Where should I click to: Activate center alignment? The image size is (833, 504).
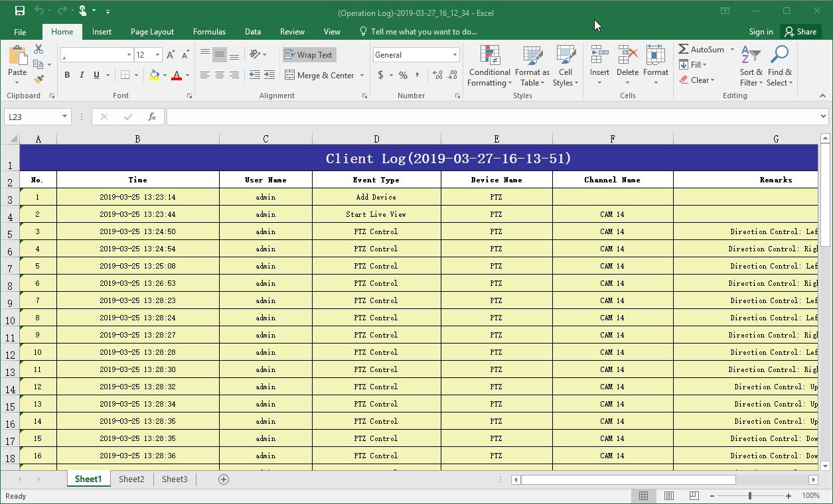[x=220, y=75]
